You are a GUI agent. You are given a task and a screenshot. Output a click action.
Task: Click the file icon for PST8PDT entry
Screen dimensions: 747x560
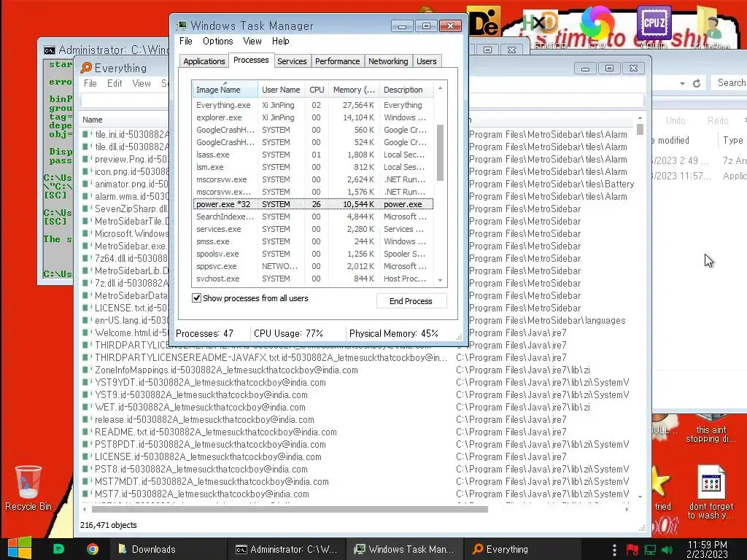tap(87, 444)
